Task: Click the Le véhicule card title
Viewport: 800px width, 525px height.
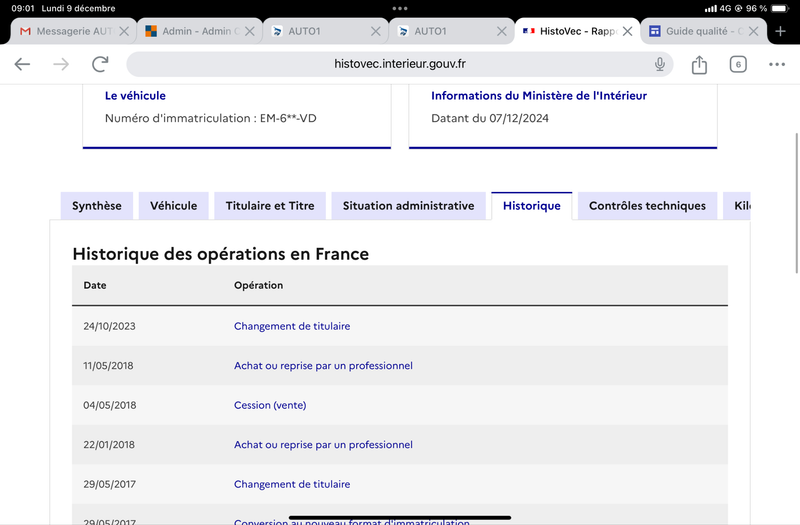Action: (135, 95)
